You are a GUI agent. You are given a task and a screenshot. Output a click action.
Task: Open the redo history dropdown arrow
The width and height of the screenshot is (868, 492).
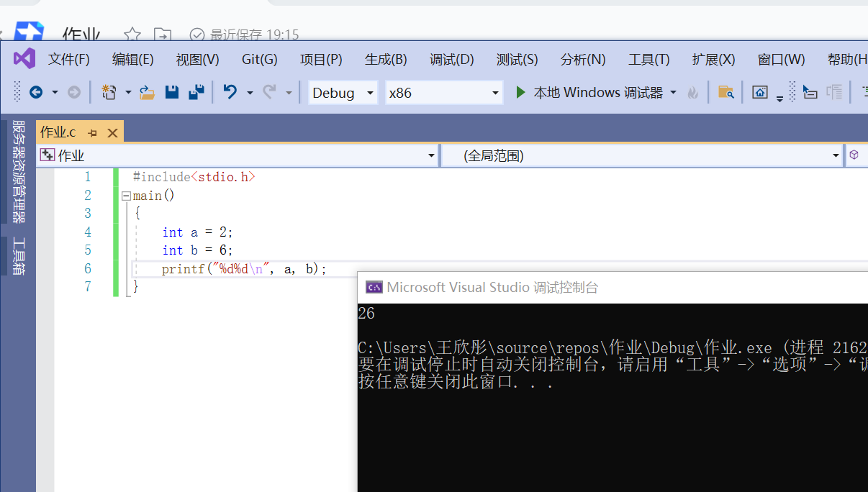click(x=289, y=93)
